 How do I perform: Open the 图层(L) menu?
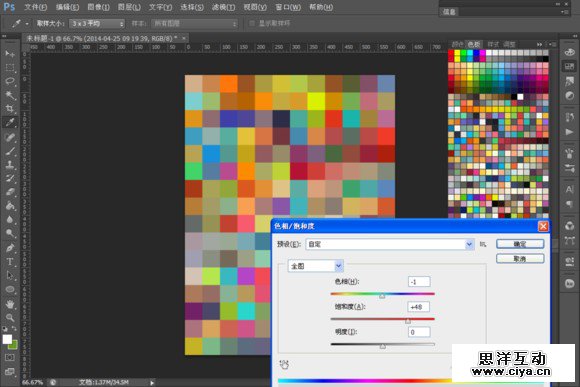pos(129,7)
